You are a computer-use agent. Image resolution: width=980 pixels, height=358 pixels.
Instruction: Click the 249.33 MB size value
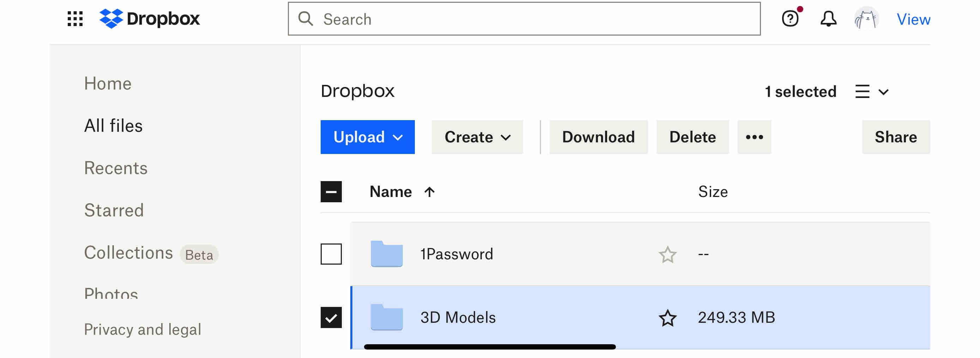click(736, 317)
